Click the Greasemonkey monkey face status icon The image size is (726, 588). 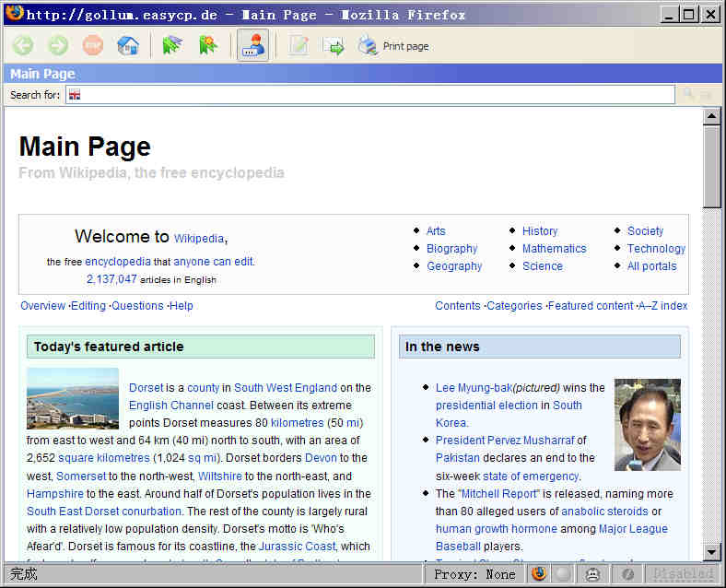(593, 574)
